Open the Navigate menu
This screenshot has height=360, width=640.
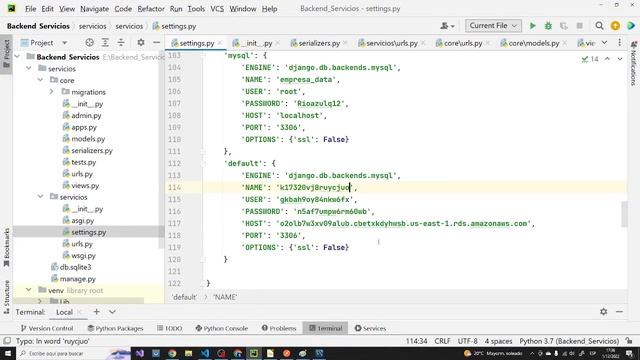pyautogui.click(x=94, y=9)
